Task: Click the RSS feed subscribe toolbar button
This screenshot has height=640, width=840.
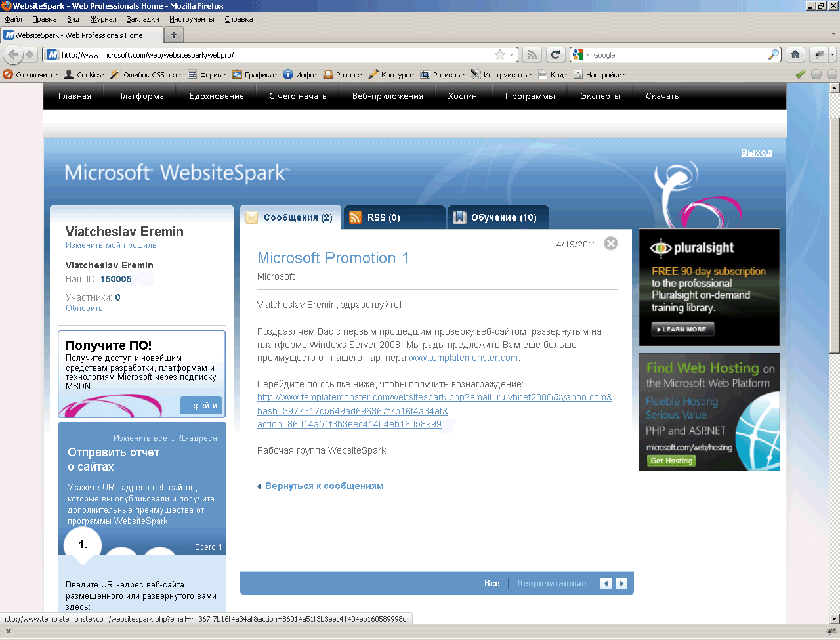Action: (x=533, y=55)
